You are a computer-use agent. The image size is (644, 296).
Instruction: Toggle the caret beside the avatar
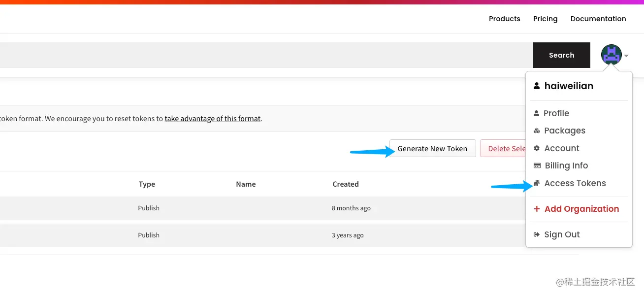tap(626, 56)
